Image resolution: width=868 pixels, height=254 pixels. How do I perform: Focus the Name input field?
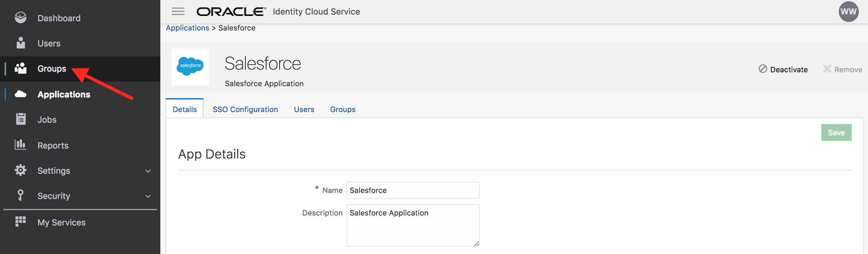click(413, 190)
